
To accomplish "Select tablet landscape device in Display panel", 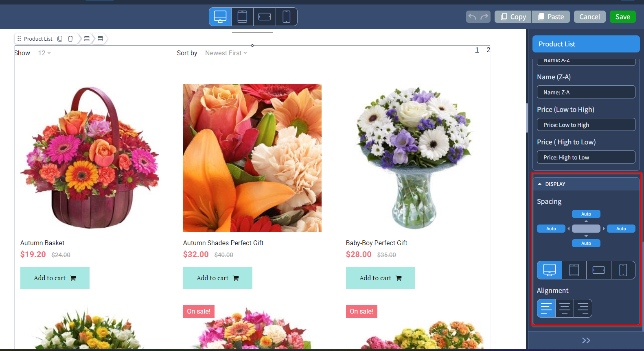I will (x=598, y=270).
